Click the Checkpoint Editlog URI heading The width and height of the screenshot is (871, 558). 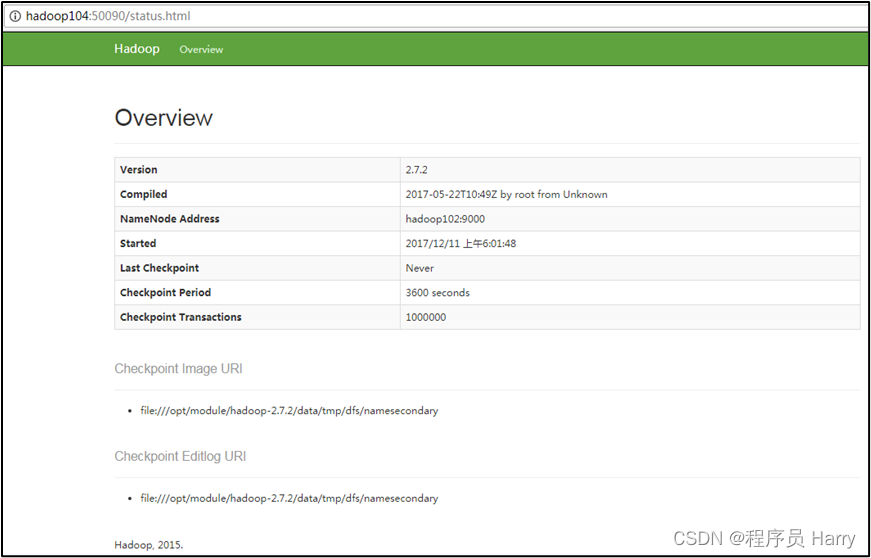(x=180, y=456)
